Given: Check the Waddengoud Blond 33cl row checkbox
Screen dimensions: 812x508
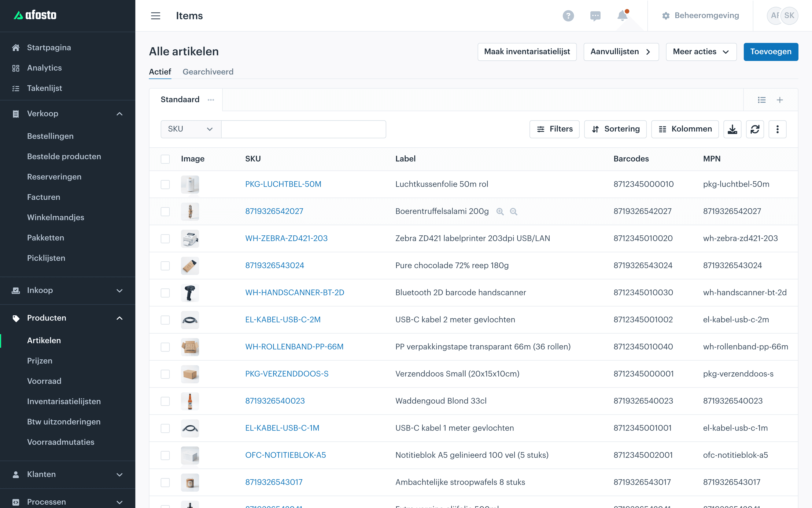Looking at the screenshot, I should (x=165, y=401).
